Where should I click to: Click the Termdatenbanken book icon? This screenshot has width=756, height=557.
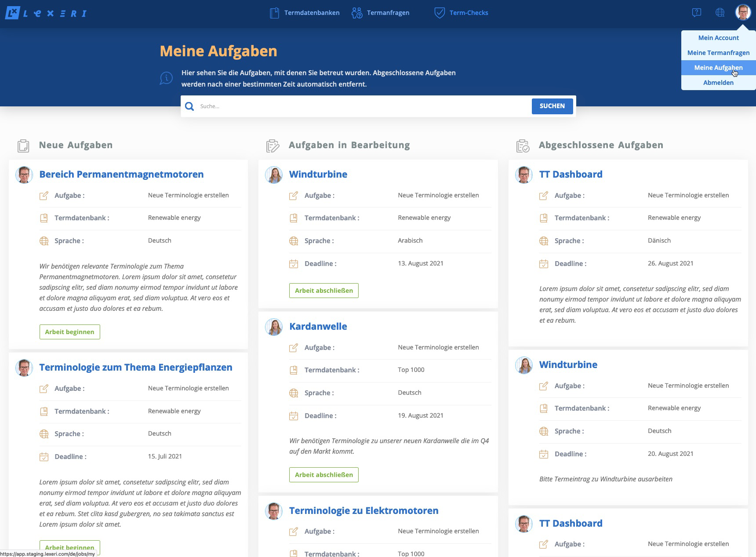(x=274, y=13)
